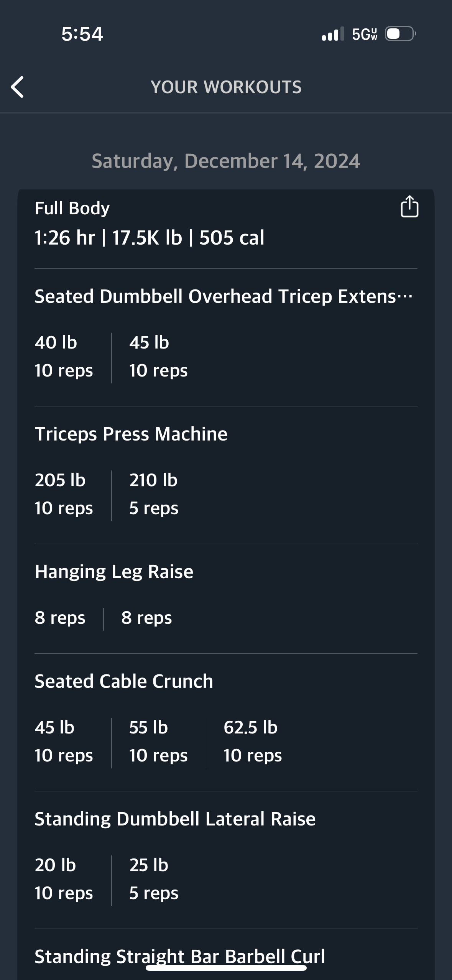Select the 25 lb Lateral Raise set
Viewport: 452px width, 980px height.
click(154, 879)
